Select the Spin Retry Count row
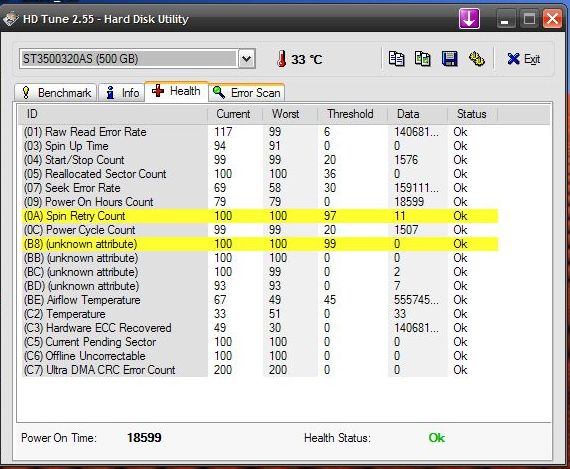The height and width of the screenshot is (469, 570). pos(260,216)
